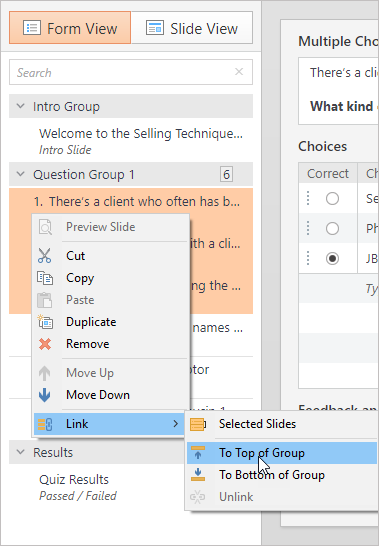Screen dimensions: 379x546
Task: Click the Copy pages icon
Action: pyautogui.click(x=45, y=278)
